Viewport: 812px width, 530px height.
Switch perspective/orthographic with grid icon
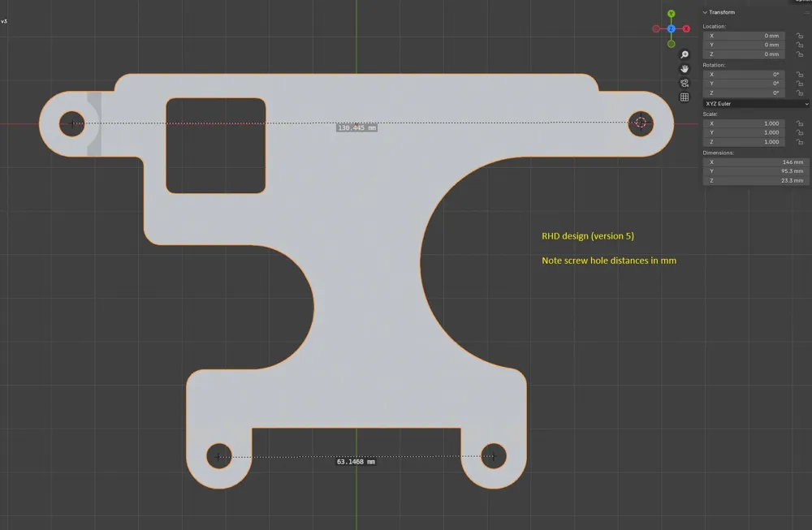685,97
